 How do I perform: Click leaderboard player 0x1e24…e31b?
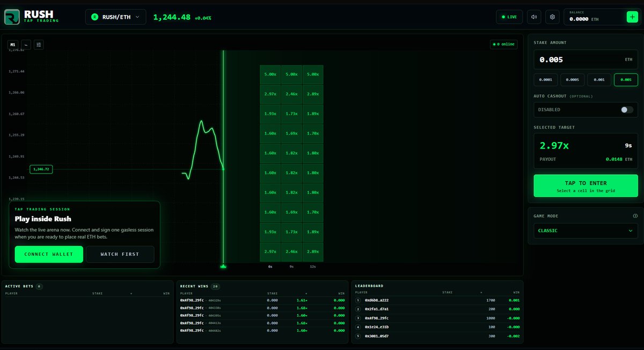tap(376, 327)
